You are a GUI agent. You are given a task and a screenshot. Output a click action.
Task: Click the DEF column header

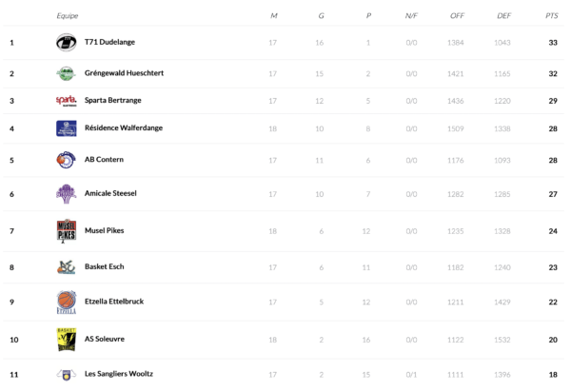(504, 16)
